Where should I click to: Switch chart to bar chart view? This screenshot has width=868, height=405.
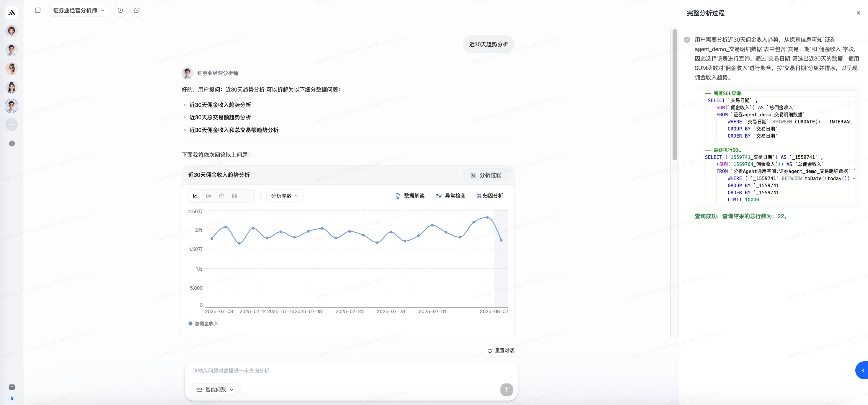pyautogui.click(x=208, y=196)
